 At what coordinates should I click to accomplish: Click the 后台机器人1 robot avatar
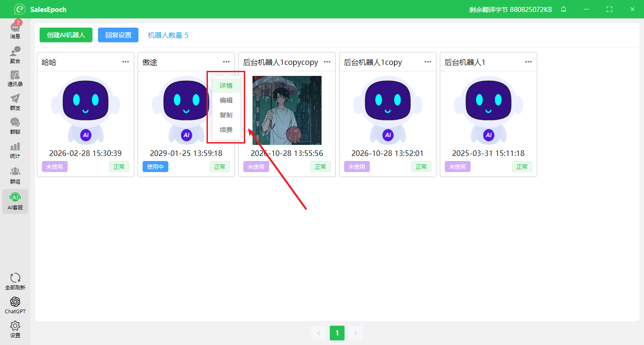click(x=489, y=110)
